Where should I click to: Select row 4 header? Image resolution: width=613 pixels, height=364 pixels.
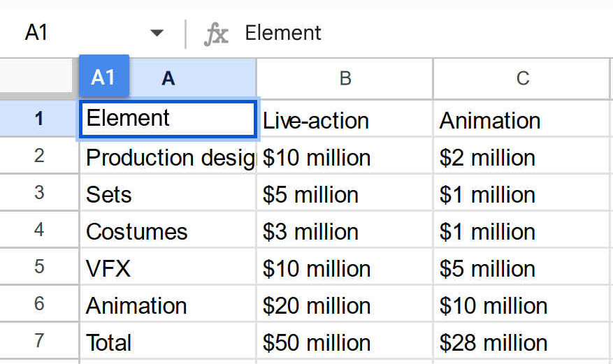point(38,231)
